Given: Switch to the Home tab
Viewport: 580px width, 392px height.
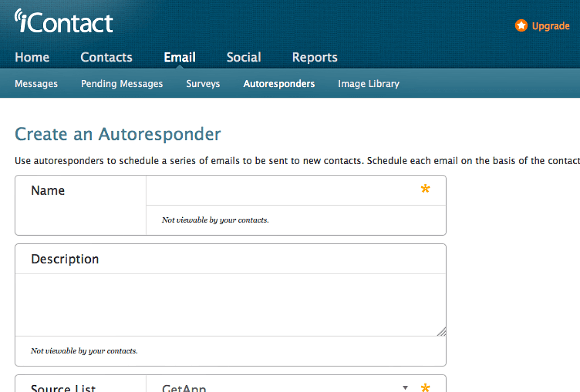Looking at the screenshot, I should coord(32,57).
